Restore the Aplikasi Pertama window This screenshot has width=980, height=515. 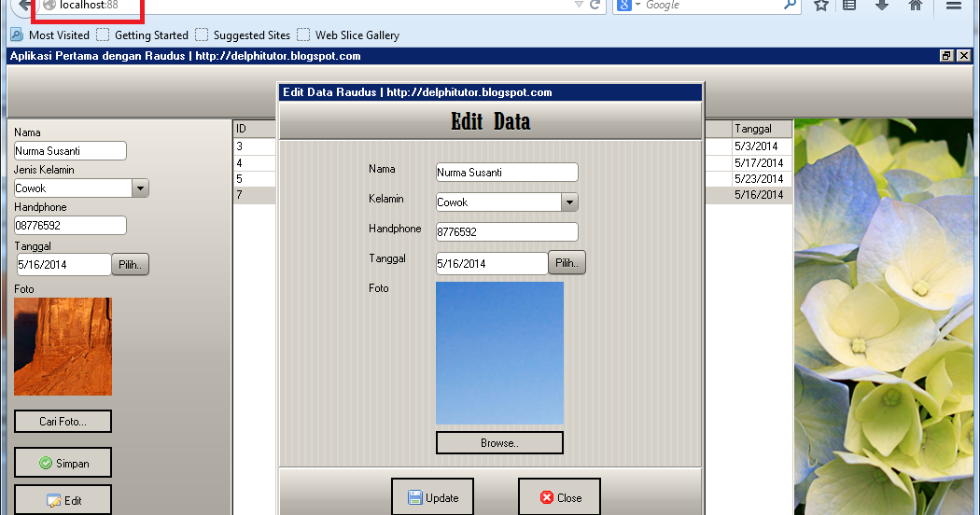point(946,56)
